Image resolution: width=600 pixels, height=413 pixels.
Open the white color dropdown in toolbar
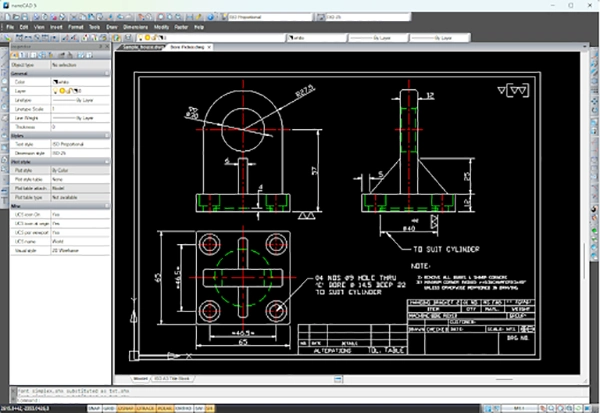pos(317,38)
